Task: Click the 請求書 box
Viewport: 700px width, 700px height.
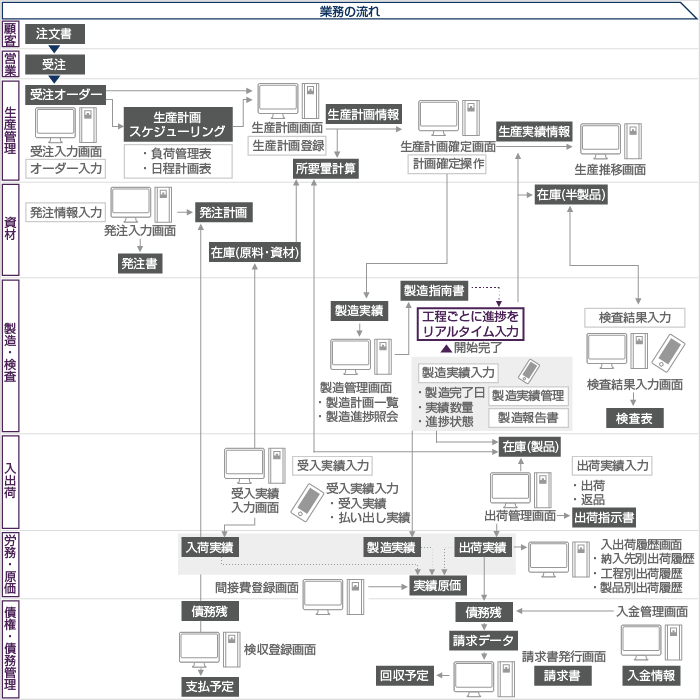Action: coord(562,675)
